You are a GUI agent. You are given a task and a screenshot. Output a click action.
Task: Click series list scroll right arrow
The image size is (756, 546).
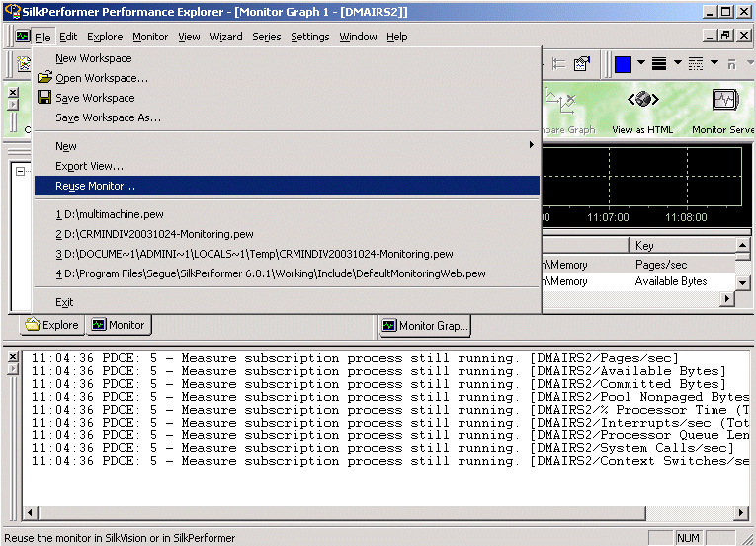point(727,299)
